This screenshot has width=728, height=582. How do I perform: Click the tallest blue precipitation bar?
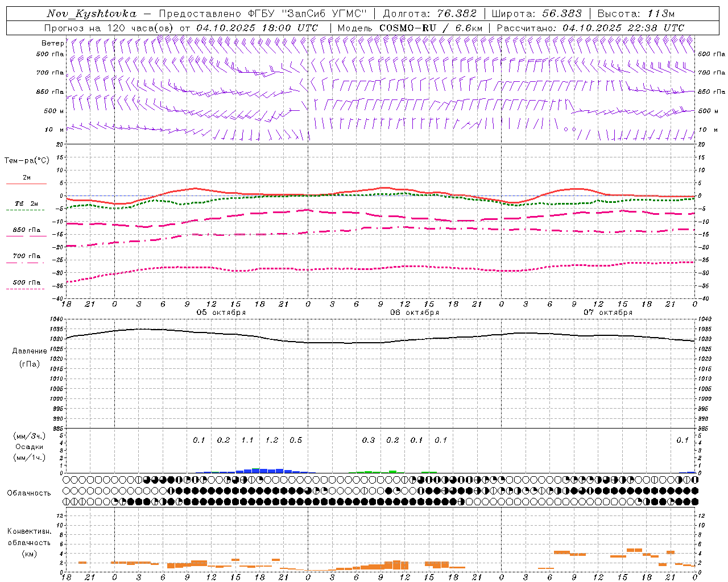pos(256,471)
